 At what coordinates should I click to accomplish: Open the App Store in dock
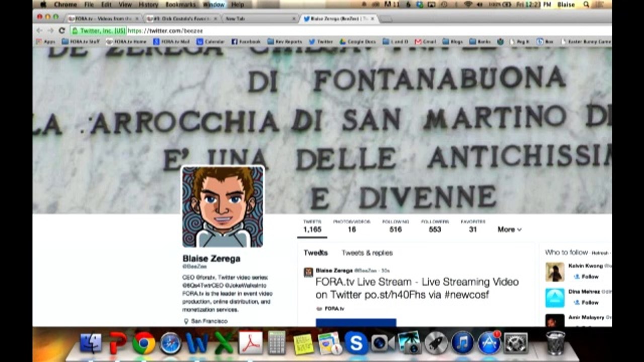pos(490,343)
